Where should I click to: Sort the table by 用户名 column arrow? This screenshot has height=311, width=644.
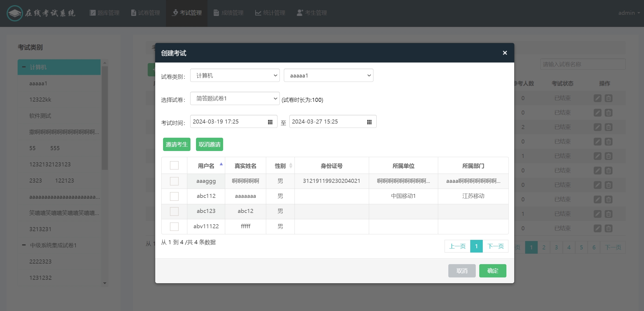click(x=221, y=164)
